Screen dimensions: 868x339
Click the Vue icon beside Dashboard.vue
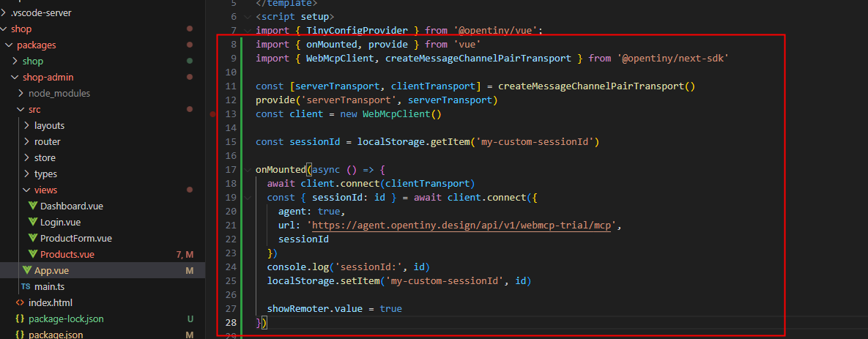click(32, 206)
